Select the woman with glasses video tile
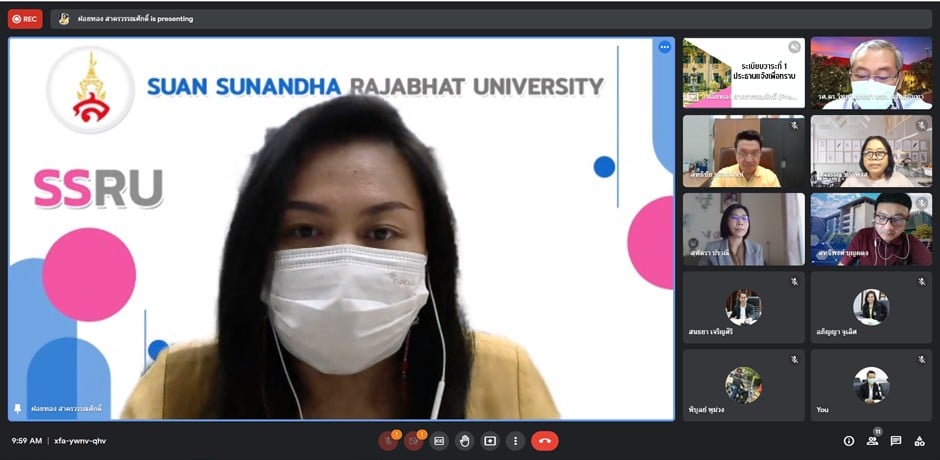Screen dimensions: 940x460 tap(871, 151)
